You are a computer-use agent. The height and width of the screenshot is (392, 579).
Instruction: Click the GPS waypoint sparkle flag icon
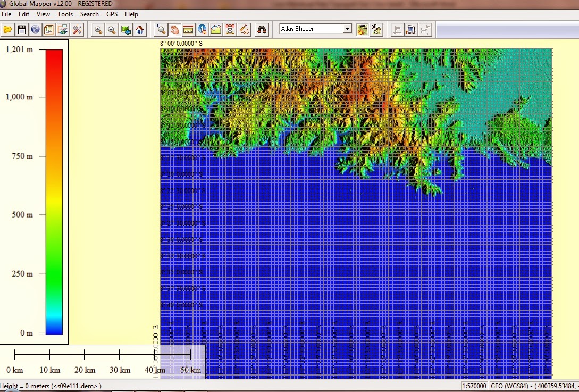(x=425, y=30)
